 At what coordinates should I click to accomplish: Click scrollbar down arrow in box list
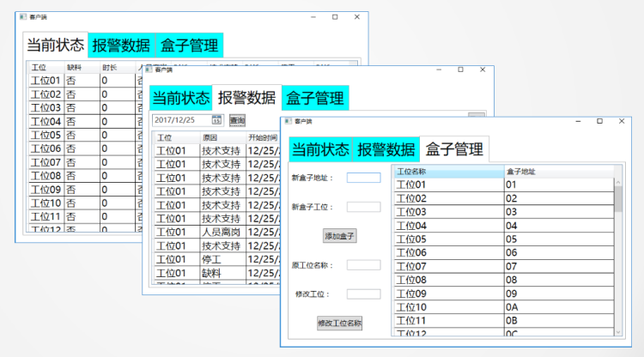tap(618, 332)
